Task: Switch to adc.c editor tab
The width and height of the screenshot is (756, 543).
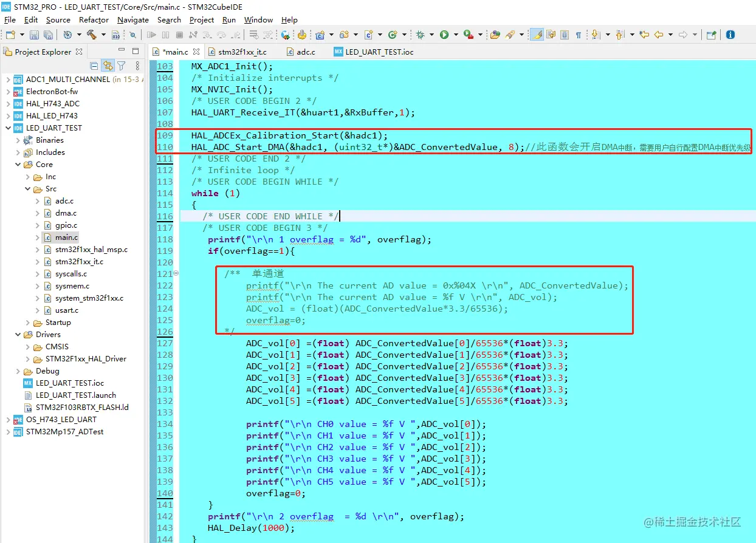Action: [x=300, y=52]
